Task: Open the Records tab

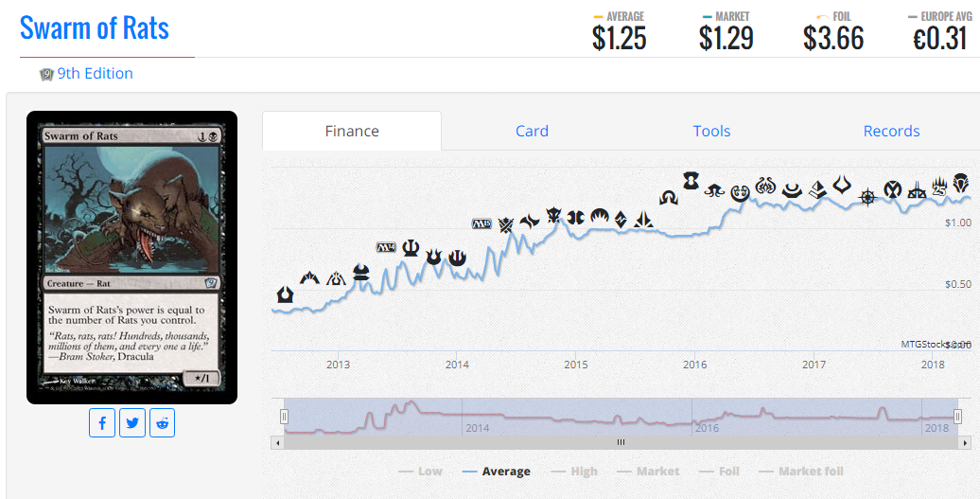Action: point(891,131)
